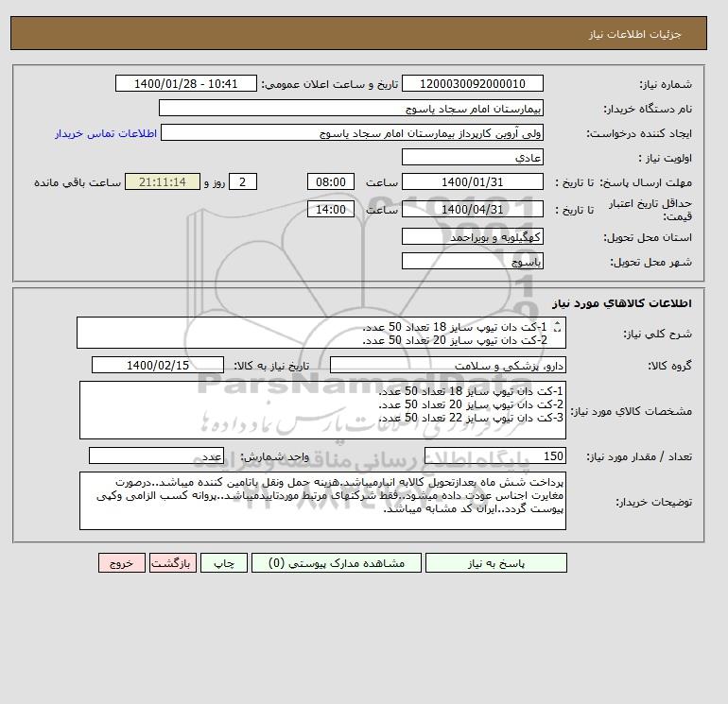Image resolution: width=728 pixels, height=704 pixels.
Task: Click the announcement date field 1400/01/28 - 10:41
Action: (x=185, y=83)
